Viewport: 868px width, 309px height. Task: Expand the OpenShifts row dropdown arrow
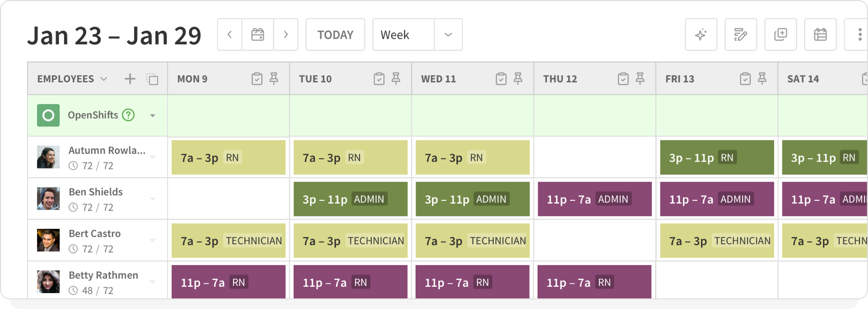153,115
